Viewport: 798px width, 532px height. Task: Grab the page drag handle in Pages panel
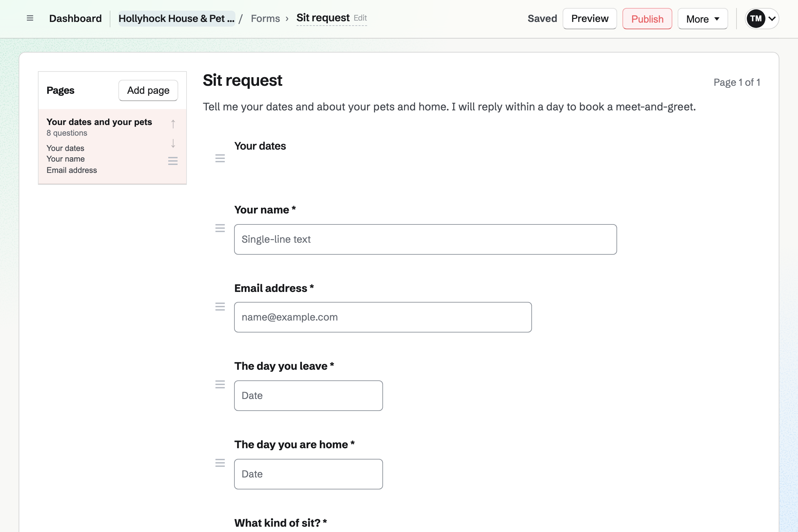tap(173, 161)
